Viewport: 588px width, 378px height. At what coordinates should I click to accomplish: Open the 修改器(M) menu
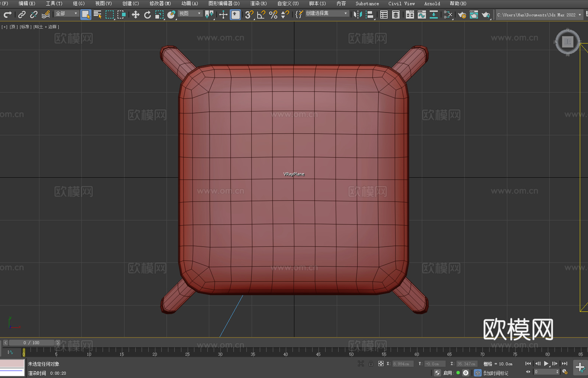[x=160, y=3]
